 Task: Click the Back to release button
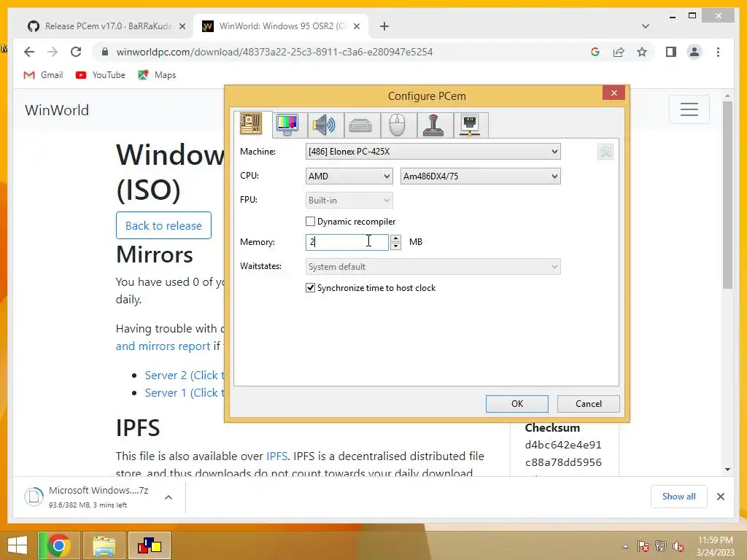(x=163, y=225)
